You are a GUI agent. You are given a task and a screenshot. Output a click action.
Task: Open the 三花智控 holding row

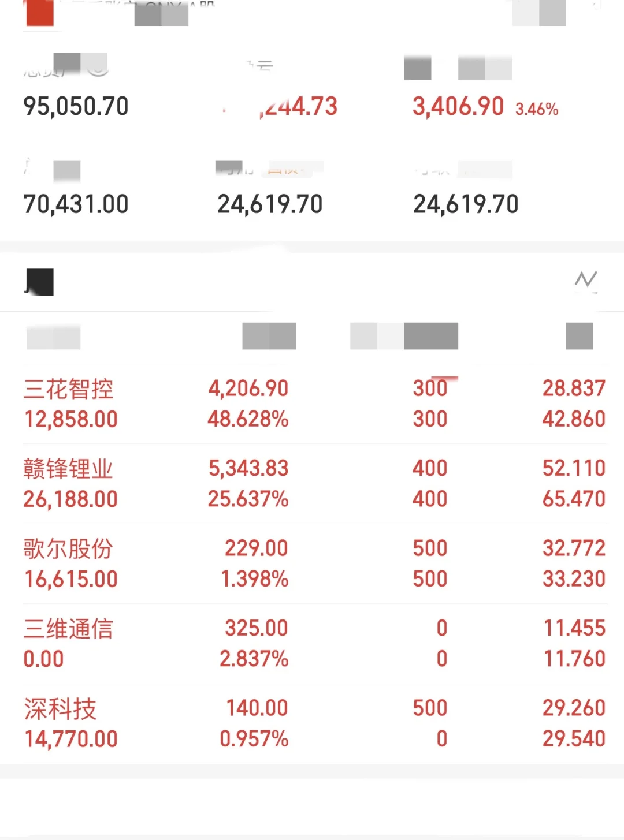(68, 389)
